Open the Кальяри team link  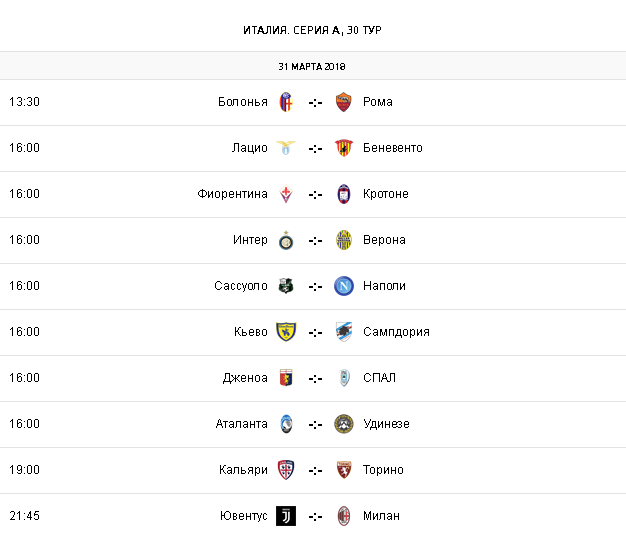click(243, 470)
